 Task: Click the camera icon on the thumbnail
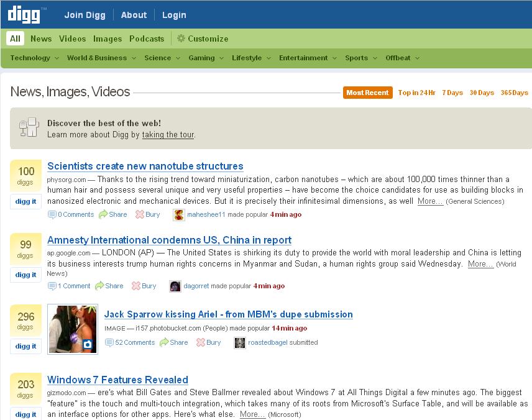(x=88, y=344)
